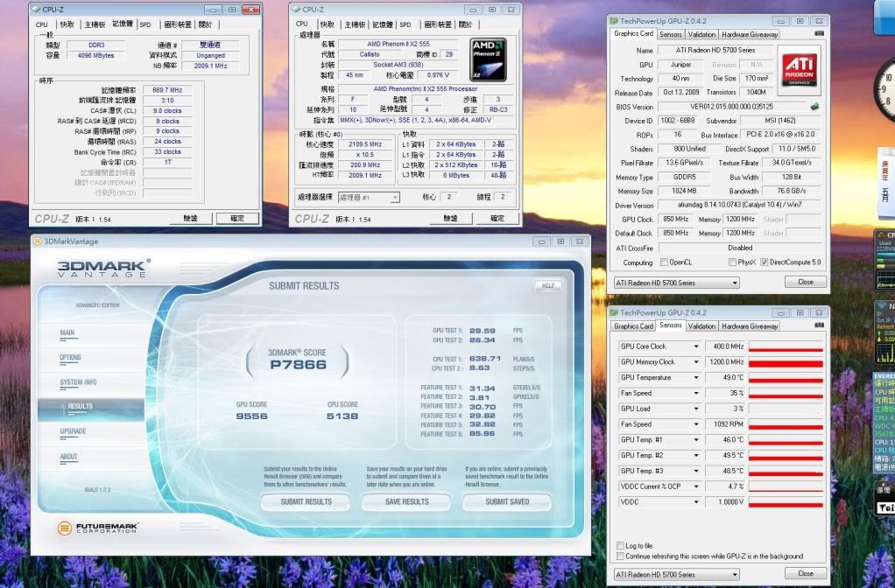
Task: Click the 3DMark score P7866
Action: [298, 364]
